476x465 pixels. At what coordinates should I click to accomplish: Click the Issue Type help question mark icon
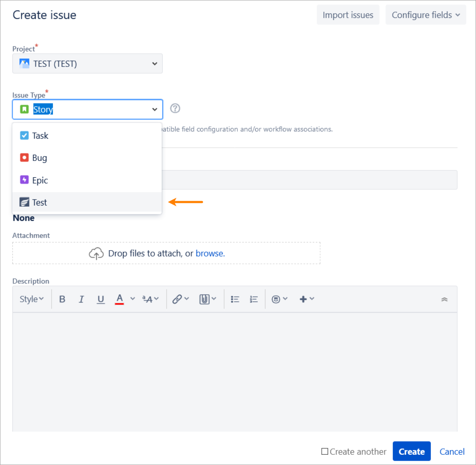tap(175, 109)
